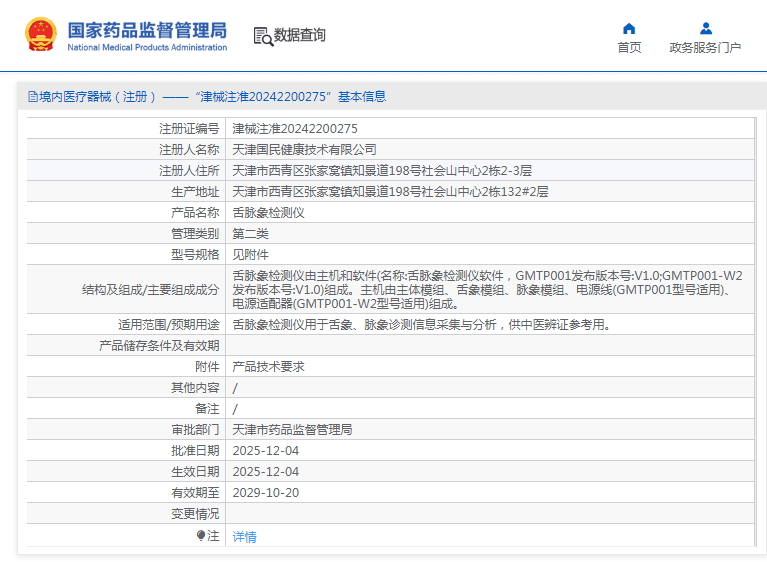Viewport: 767px width, 562px height.
Task: Click 产品技术要求 attachment value
Action: tap(269, 367)
